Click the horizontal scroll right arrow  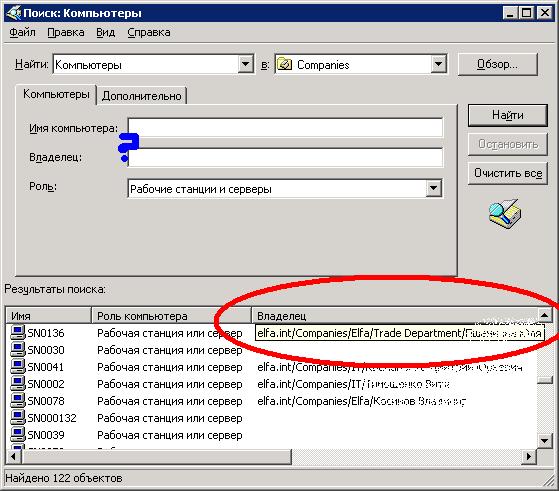[x=529, y=456]
